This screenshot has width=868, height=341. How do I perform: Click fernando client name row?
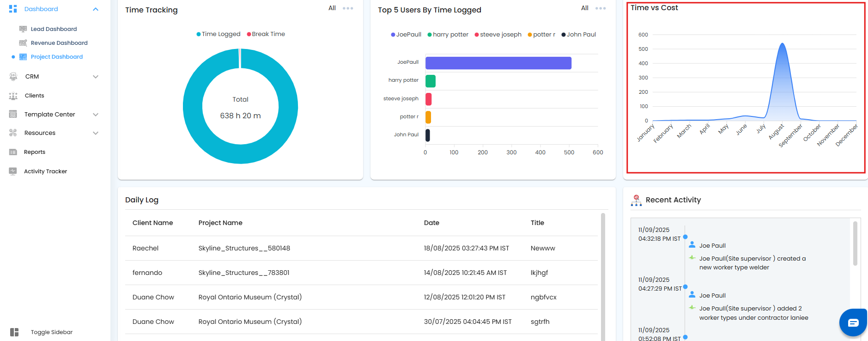pos(147,273)
